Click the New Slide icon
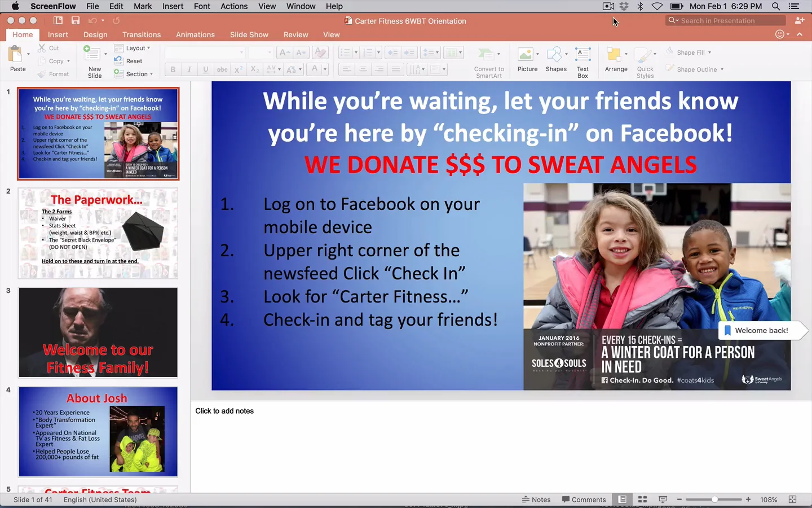 coord(91,54)
